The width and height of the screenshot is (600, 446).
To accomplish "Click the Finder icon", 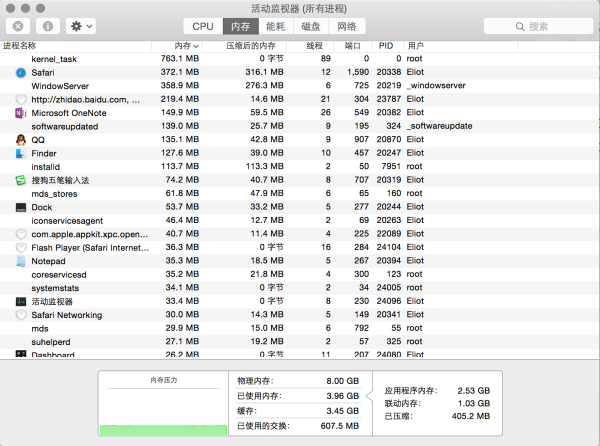I will coord(21,153).
